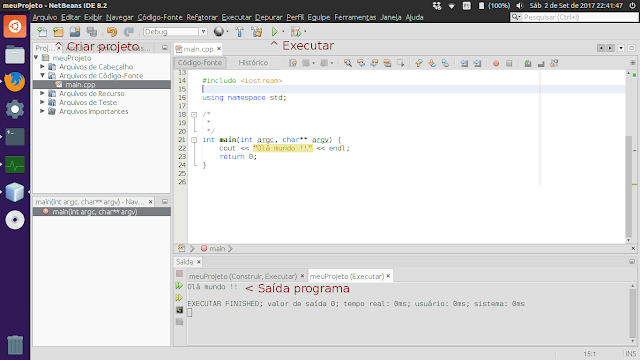Viewport: 640px width, 360px height.
Task: Open Firefox from the Ubuntu dock
Action: point(15,81)
